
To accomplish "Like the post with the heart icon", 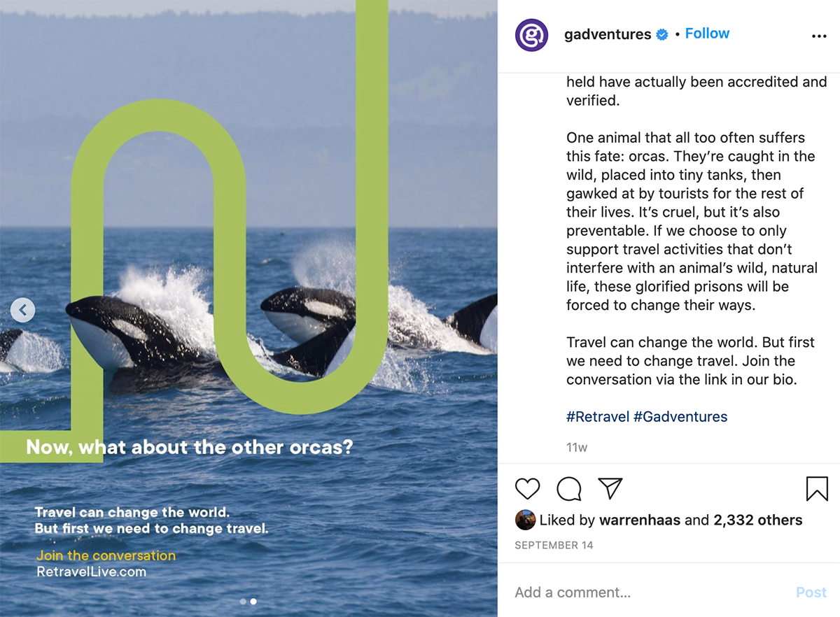I will 527,488.
